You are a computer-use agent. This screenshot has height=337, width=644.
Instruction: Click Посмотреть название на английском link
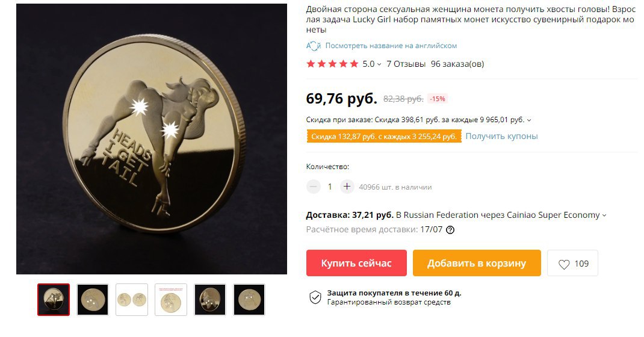391,46
